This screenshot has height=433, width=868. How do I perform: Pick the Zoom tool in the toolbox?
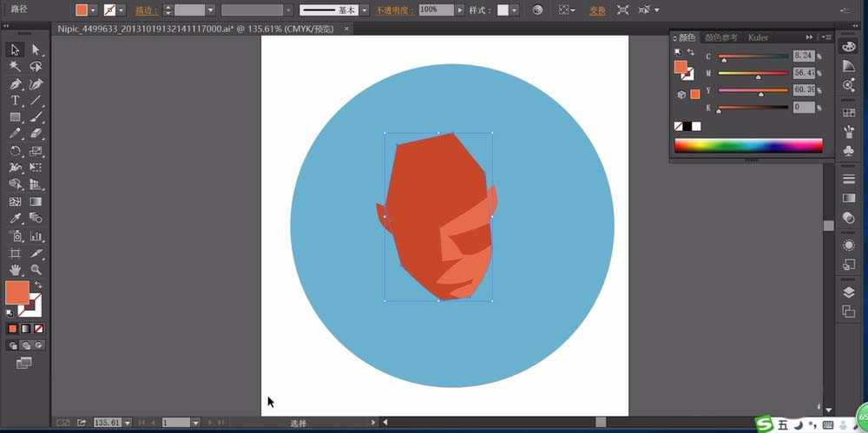(x=36, y=270)
